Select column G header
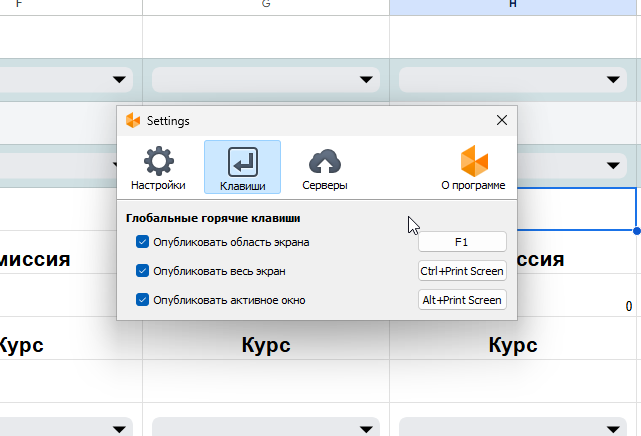The height and width of the screenshot is (436, 641). pos(266,7)
